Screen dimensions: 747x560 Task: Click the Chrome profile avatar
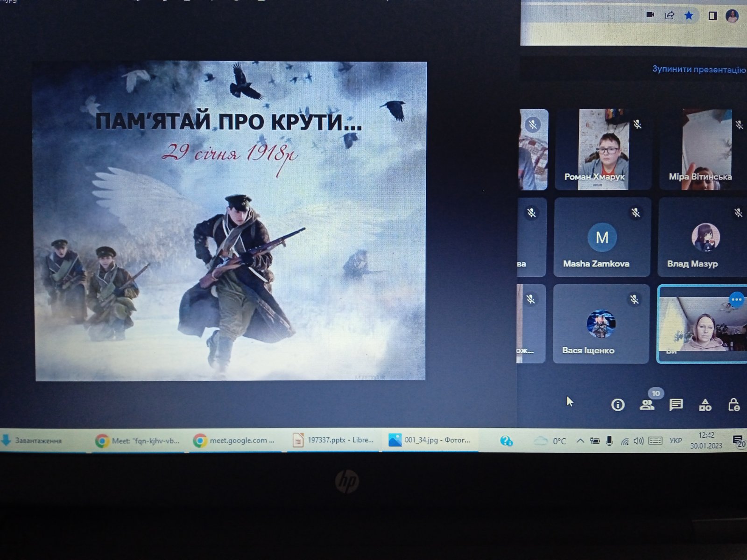[732, 16]
